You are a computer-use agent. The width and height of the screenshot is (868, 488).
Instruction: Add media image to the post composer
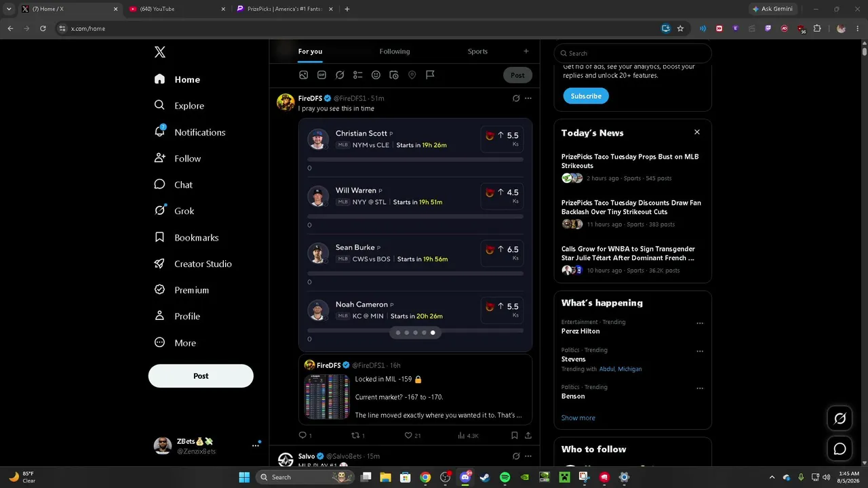click(x=304, y=75)
